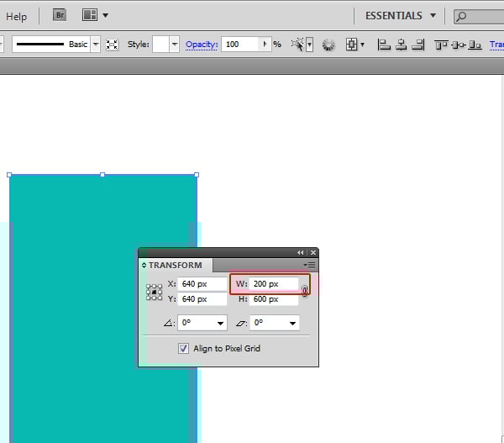Click the Opacity link in control bar
This screenshot has width=504, height=443.
pyautogui.click(x=202, y=45)
